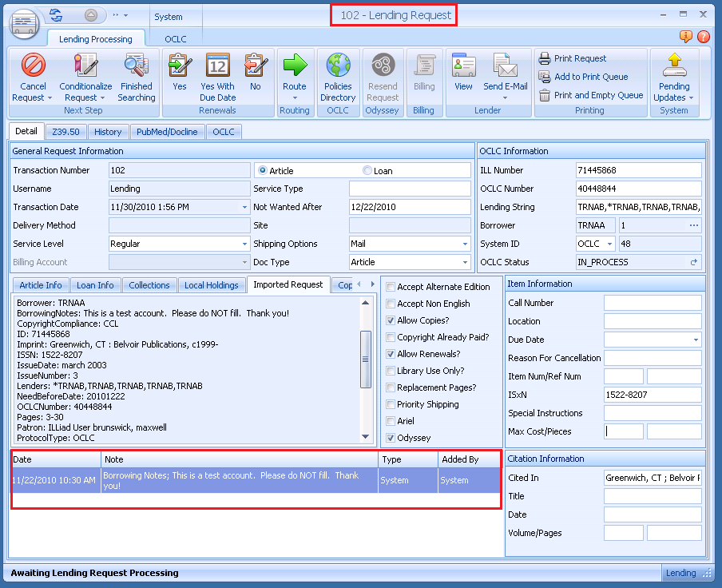Click the Cancel Request icon
This screenshot has width=722, height=588.
[x=33, y=66]
